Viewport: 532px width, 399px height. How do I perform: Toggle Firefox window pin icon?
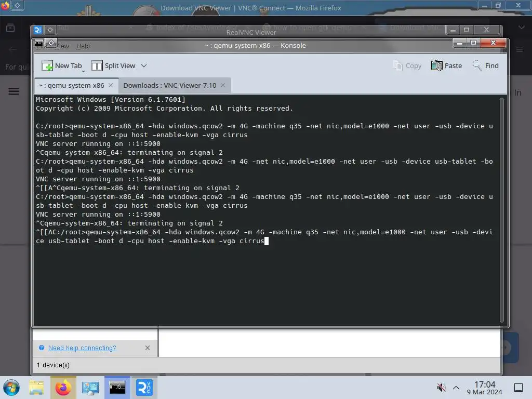17,5
